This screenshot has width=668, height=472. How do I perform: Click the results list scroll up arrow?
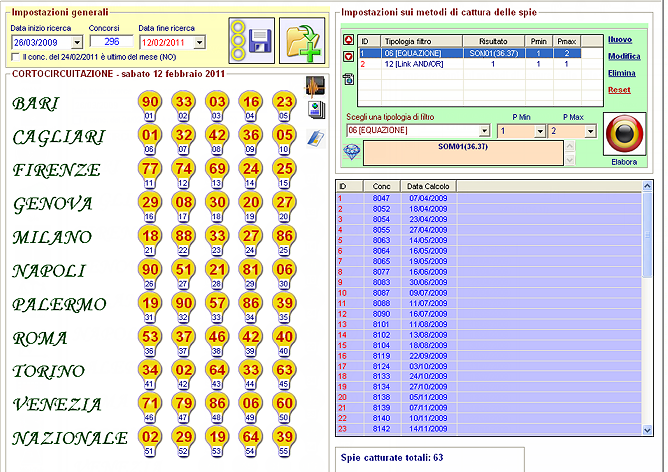pos(647,186)
